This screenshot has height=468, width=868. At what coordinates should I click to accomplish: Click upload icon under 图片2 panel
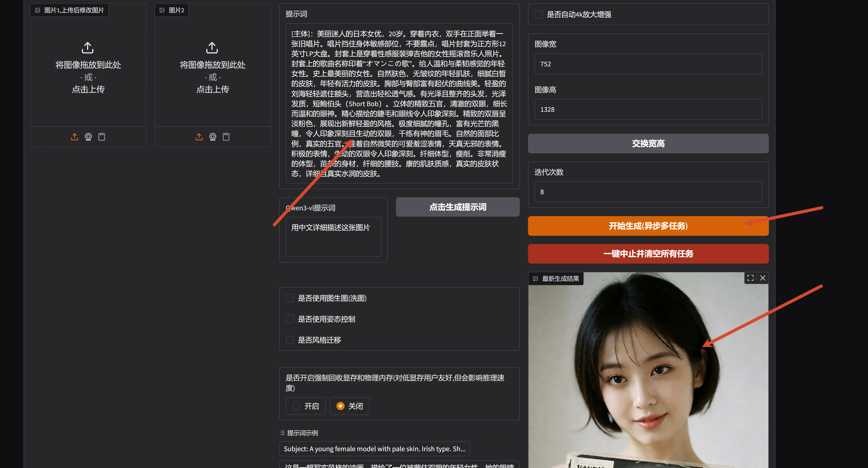[199, 137]
